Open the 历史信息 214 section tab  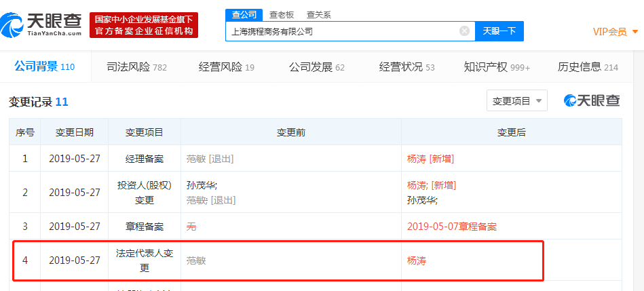click(x=588, y=67)
